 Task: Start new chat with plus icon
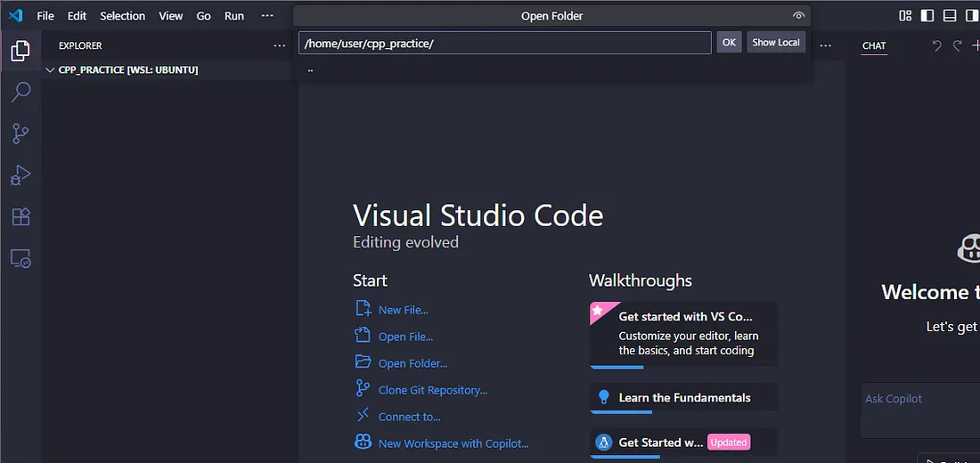coord(976,45)
